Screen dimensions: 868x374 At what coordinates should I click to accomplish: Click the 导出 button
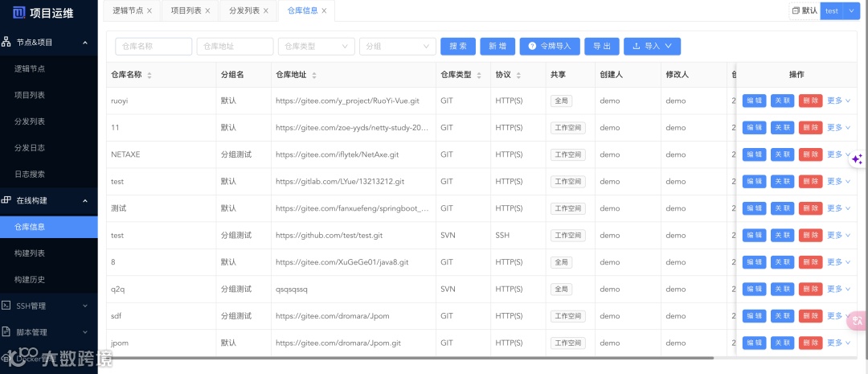602,47
